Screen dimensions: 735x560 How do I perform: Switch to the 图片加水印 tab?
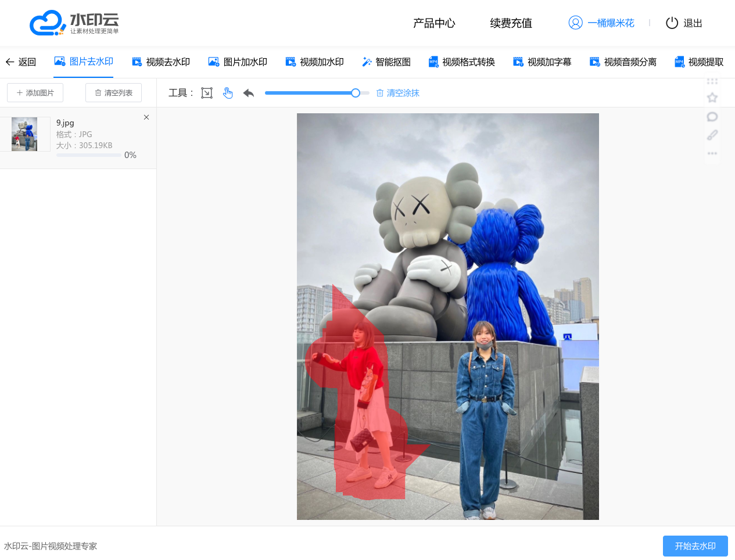238,62
